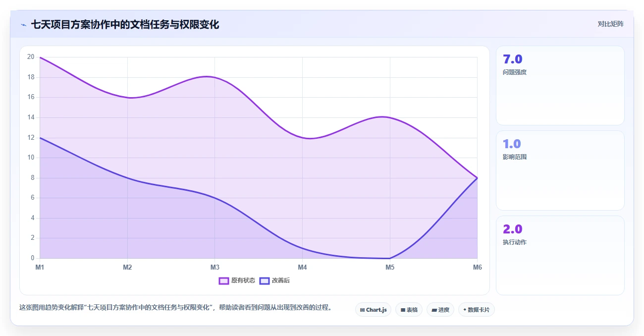
Task: Toggle the 改善后 legend swatch
Action: pyautogui.click(x=265, y=280)
